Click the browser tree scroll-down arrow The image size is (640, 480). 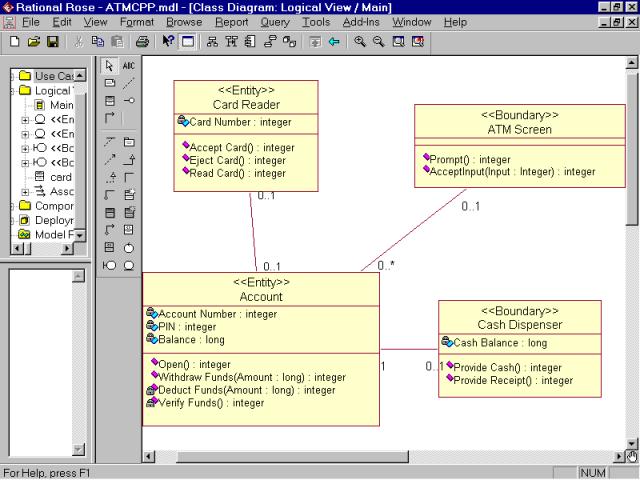point(80,236)
